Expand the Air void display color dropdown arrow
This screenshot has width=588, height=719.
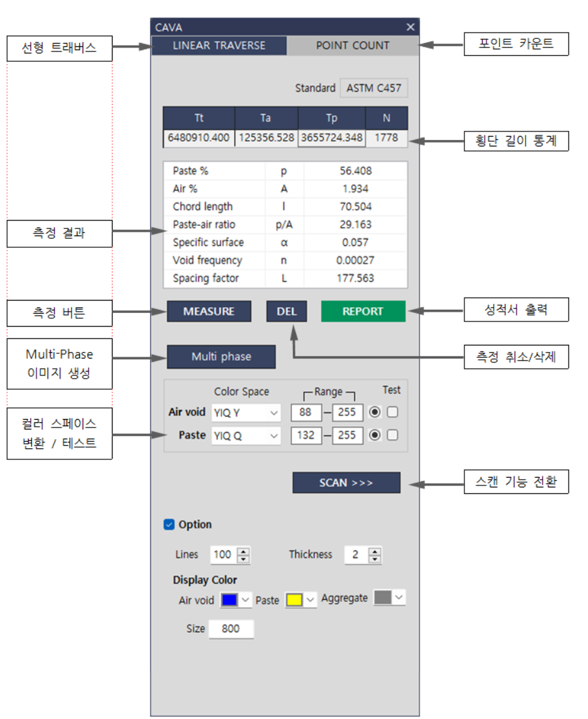click(x=246, y=600)
